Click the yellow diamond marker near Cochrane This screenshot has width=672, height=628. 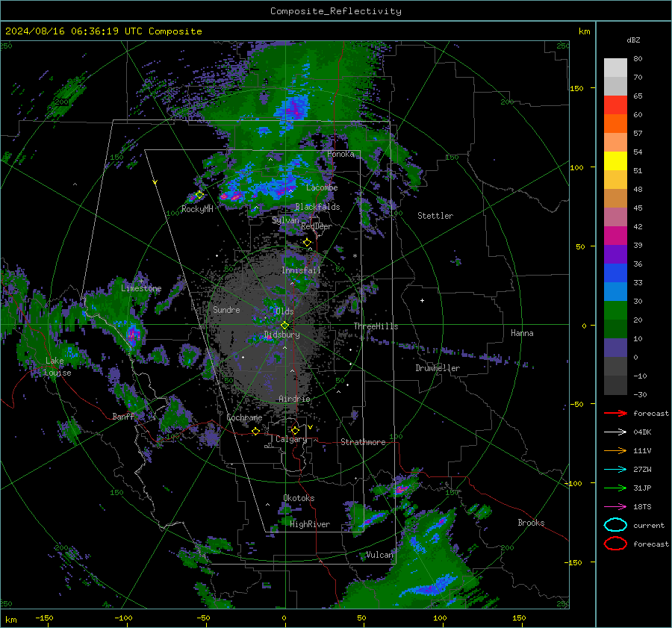pyautogui.click(x=256, y=432)
